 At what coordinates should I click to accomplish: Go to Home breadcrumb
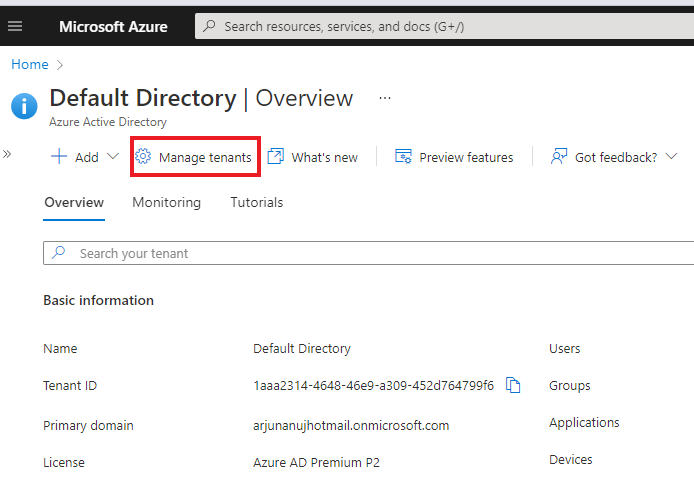pyautogui.click(x=30, y=64)
